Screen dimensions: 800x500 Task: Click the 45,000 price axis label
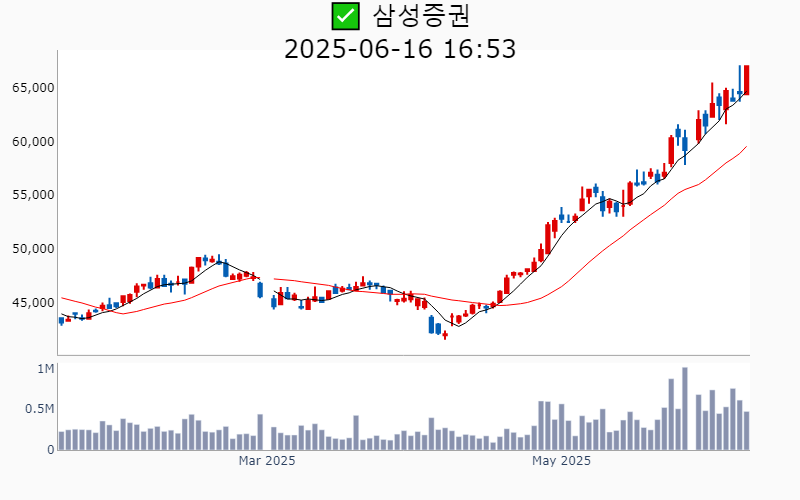(x=33, y=303)
